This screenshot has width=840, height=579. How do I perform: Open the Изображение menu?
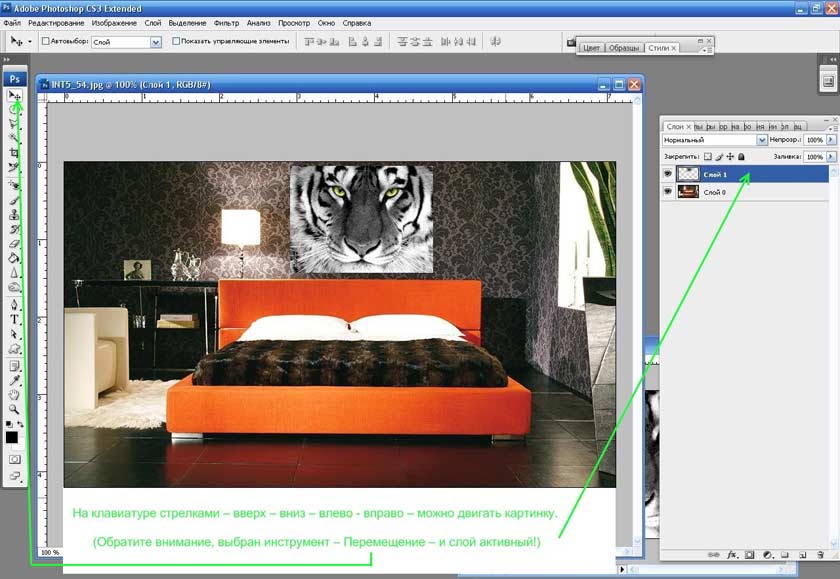pos(113,22)
